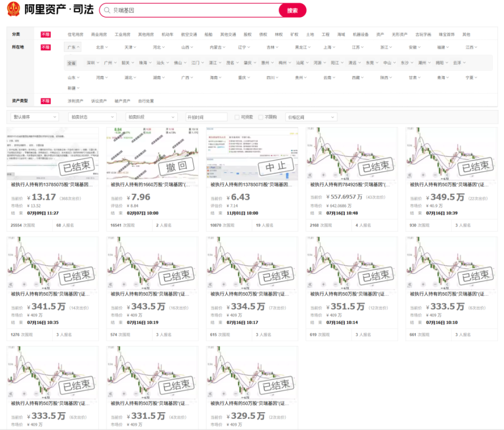This screenshot has width=504, height=430.
Task: Click the 07月16日 10:48 end time
Action: 342,213
